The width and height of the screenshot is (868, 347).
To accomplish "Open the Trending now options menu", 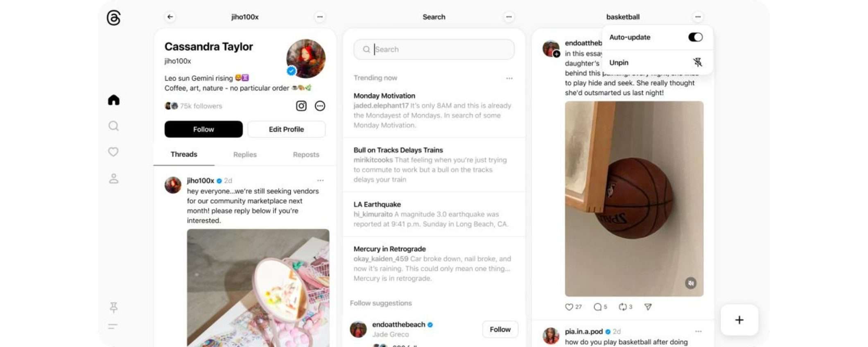I will click(509, 78).
